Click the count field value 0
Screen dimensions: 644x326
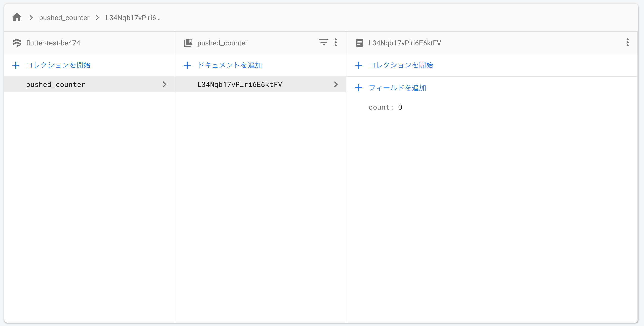coord(400,107)
